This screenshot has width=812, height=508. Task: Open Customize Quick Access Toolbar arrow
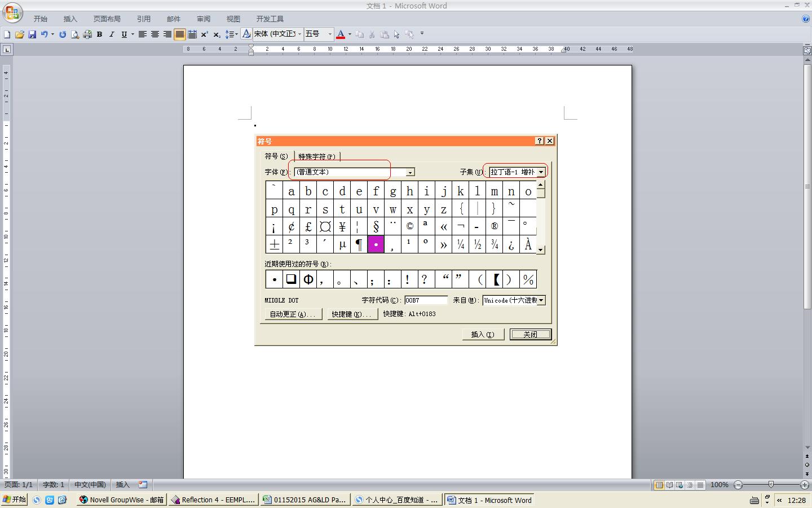[x=422, y=33]
